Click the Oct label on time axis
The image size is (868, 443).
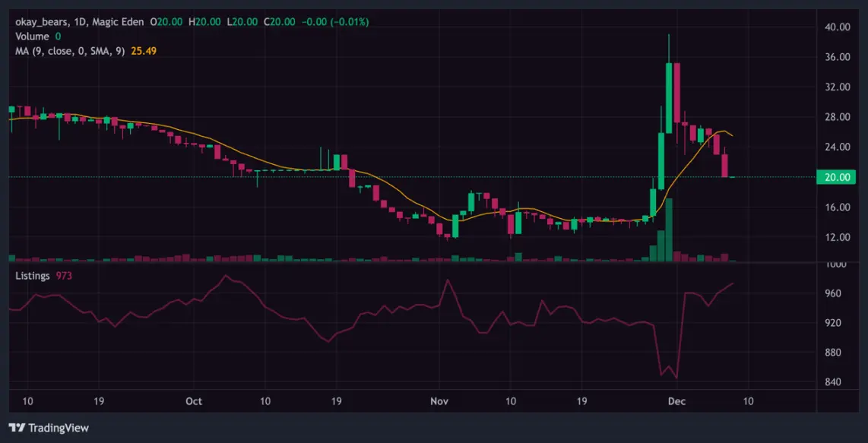click(194, 400)
